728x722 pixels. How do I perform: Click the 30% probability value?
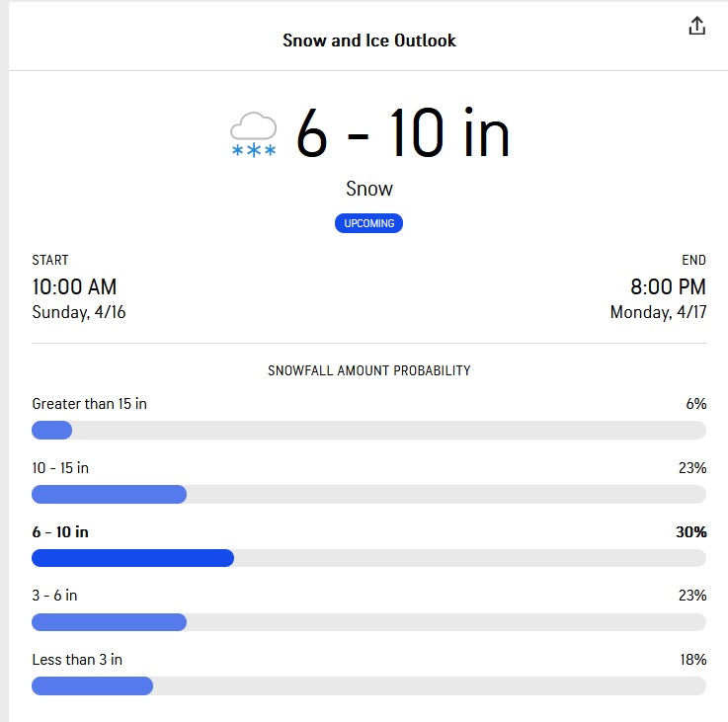pyautogui.click(x=690, y=531)
